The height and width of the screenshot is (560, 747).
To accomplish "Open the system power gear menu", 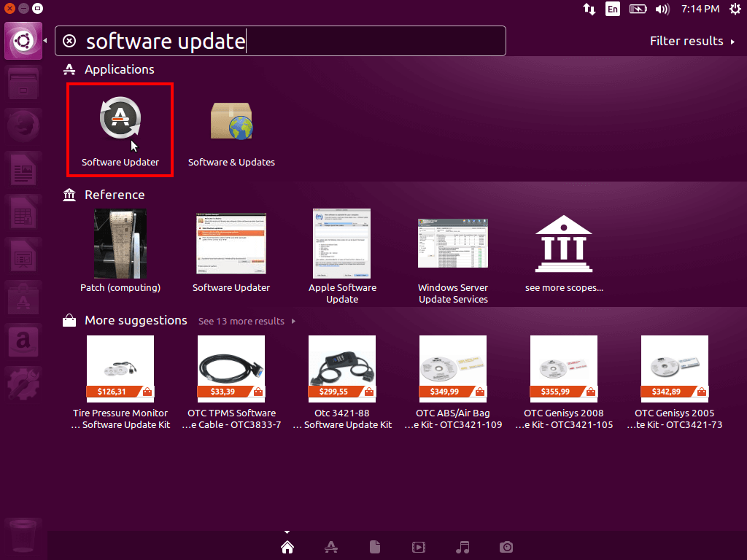I will [733, 9].
